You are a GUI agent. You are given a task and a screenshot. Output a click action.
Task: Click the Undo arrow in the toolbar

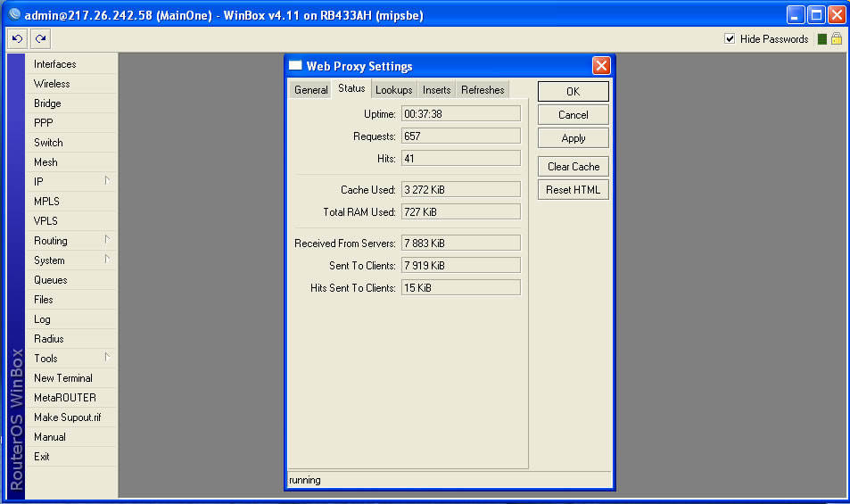17,39
